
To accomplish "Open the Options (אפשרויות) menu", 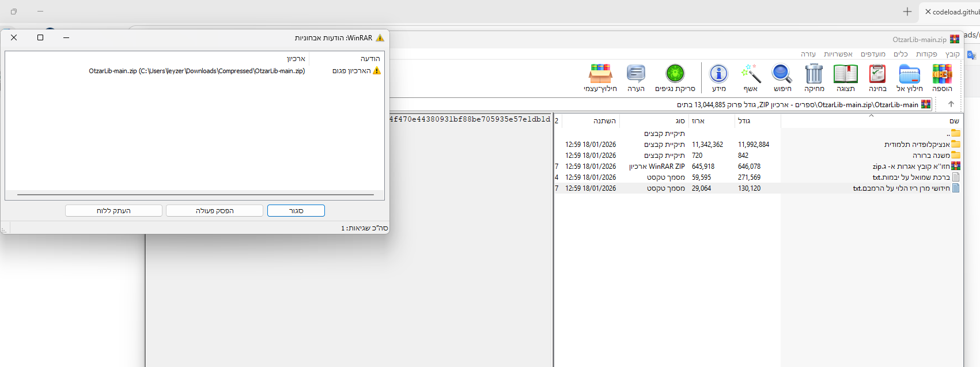I will click(x=838, y=54).
